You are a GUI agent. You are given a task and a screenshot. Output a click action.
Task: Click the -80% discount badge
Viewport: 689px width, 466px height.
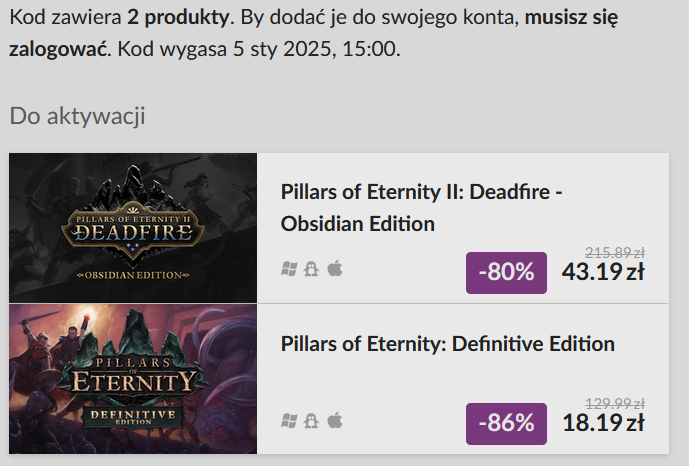point(506,272)
